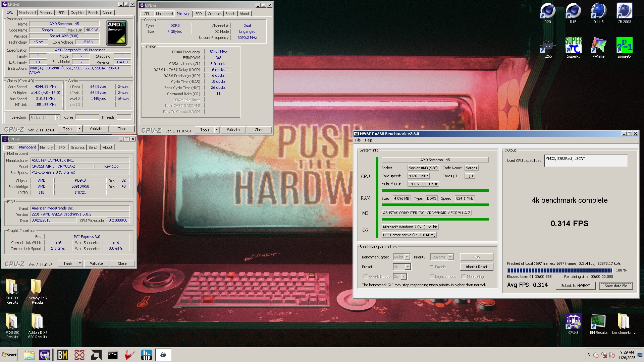The height and width of the screenshot is (362, 644).
Task: Click Tools button in top-left CPU-Z
Action: (67, 129)
